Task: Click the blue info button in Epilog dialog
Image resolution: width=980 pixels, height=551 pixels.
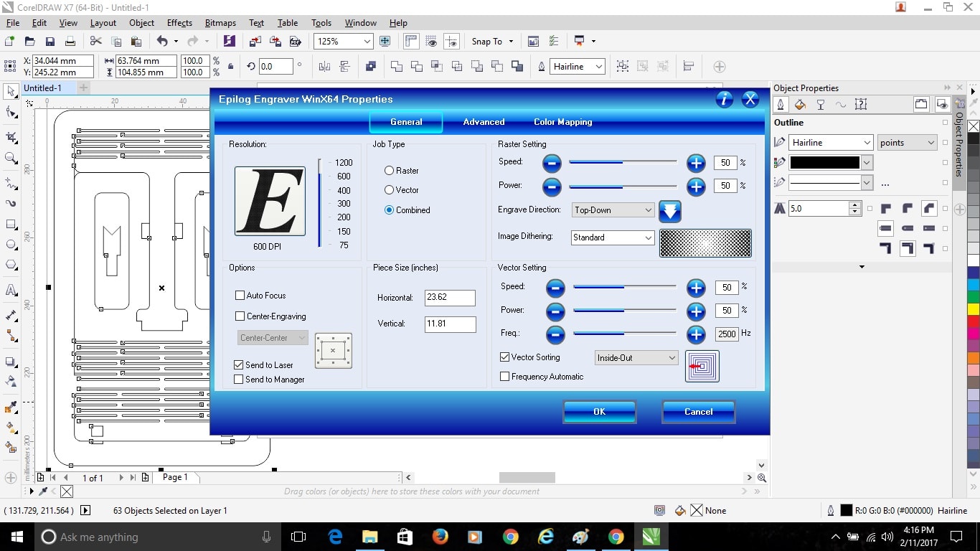Action: [x=725, y=99]
